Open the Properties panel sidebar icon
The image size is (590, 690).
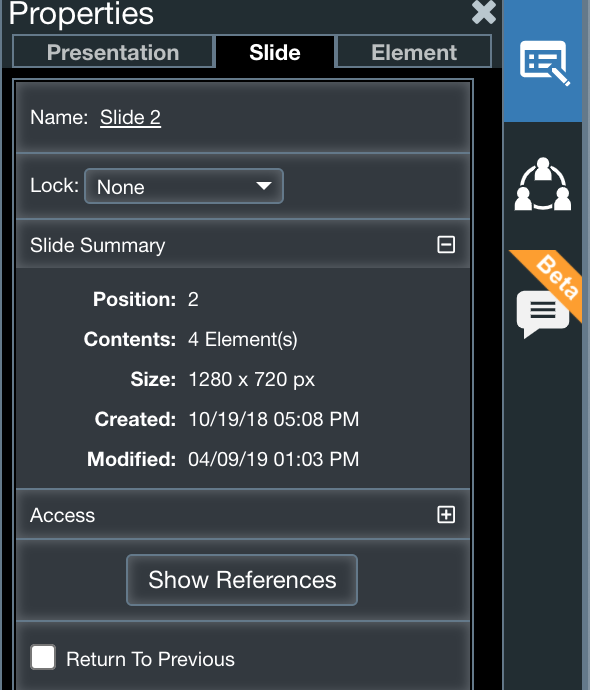(x=545, y=62)
